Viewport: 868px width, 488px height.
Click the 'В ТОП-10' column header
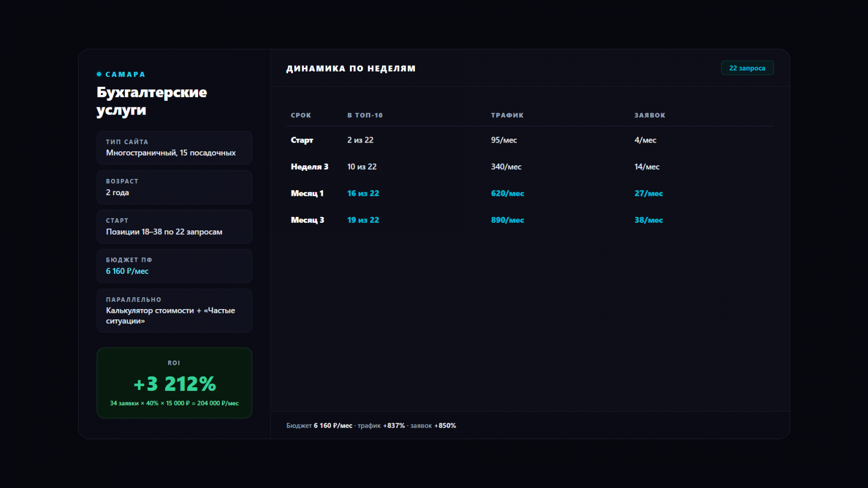[x=365, y=115]
